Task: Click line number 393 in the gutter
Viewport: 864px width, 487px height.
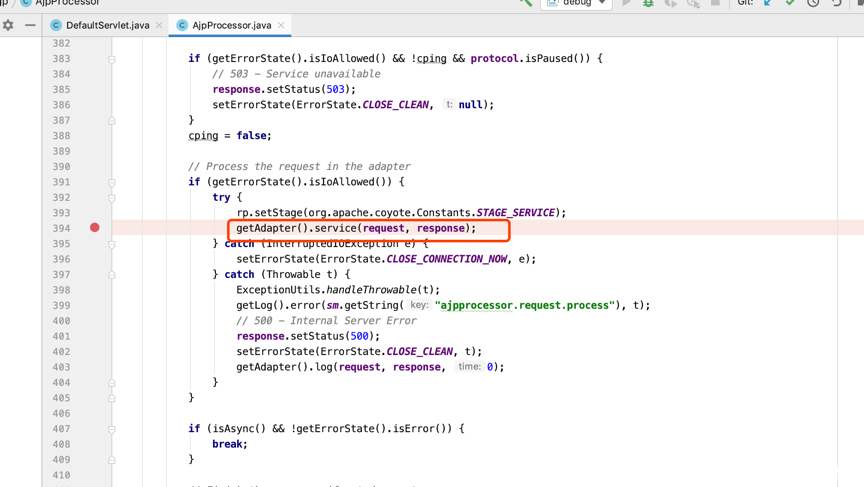Action: click(61, 213)
